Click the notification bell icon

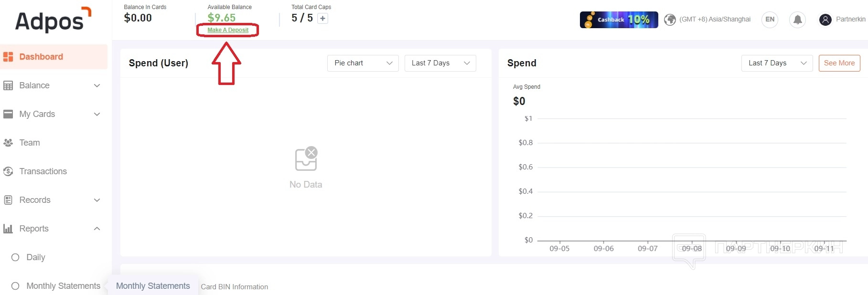tap(797, 20)
